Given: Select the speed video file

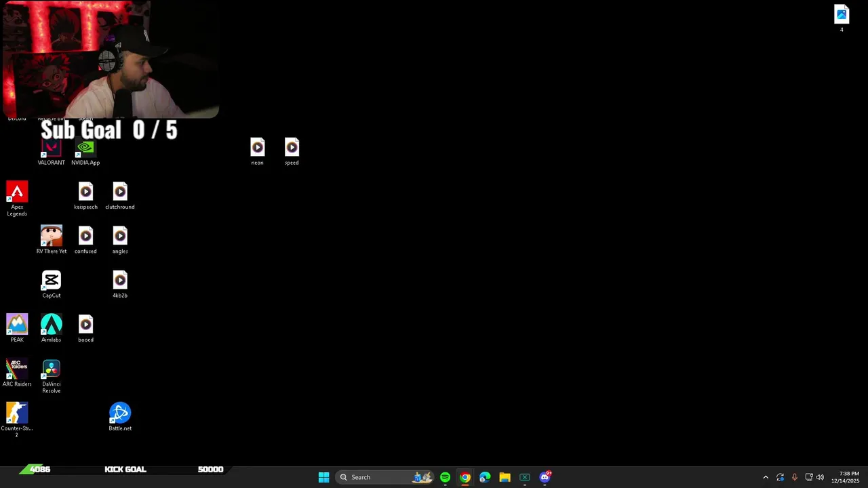Looking at the screenshot, I should (x=292, y=152).
